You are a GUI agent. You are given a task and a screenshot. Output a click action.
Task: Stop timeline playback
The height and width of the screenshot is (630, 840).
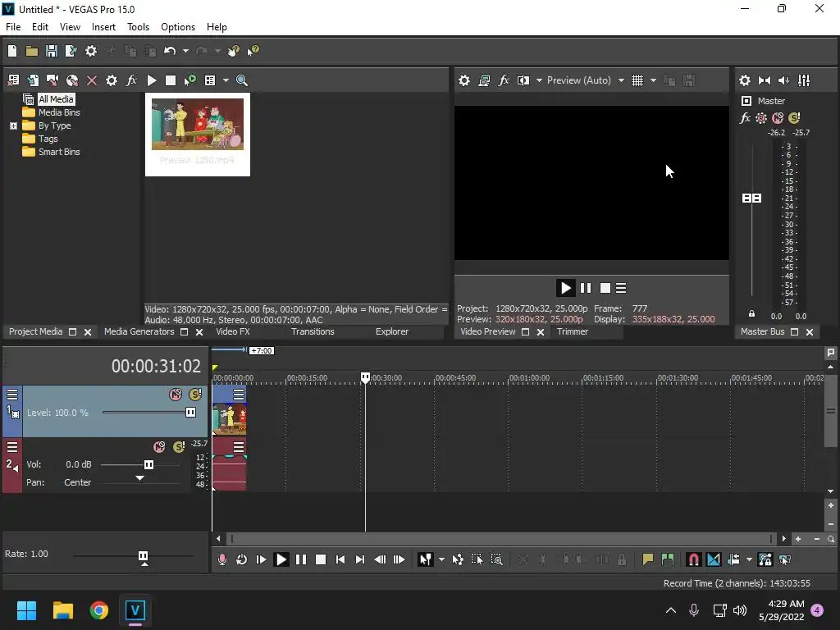[x=321, y=559]
